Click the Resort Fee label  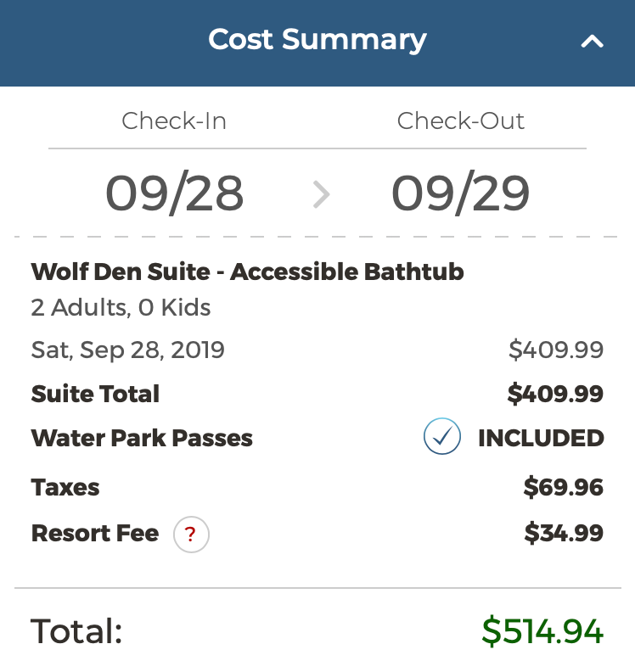94,534
